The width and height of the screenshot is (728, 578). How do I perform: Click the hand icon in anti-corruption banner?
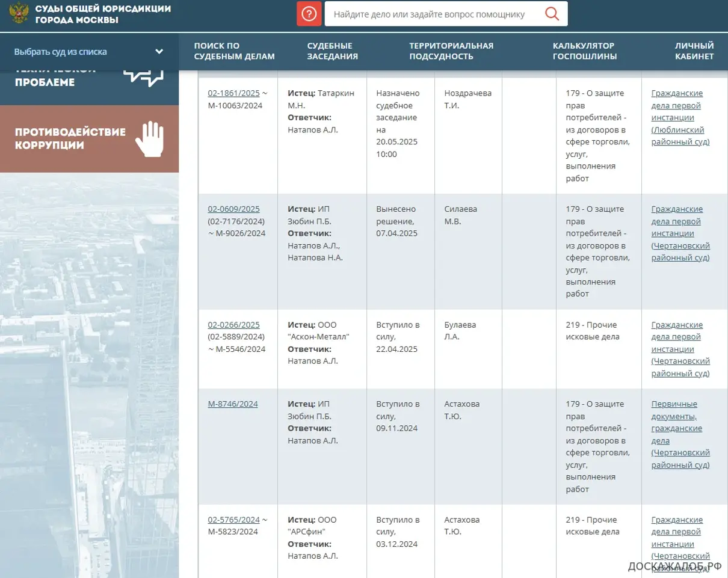149,139
